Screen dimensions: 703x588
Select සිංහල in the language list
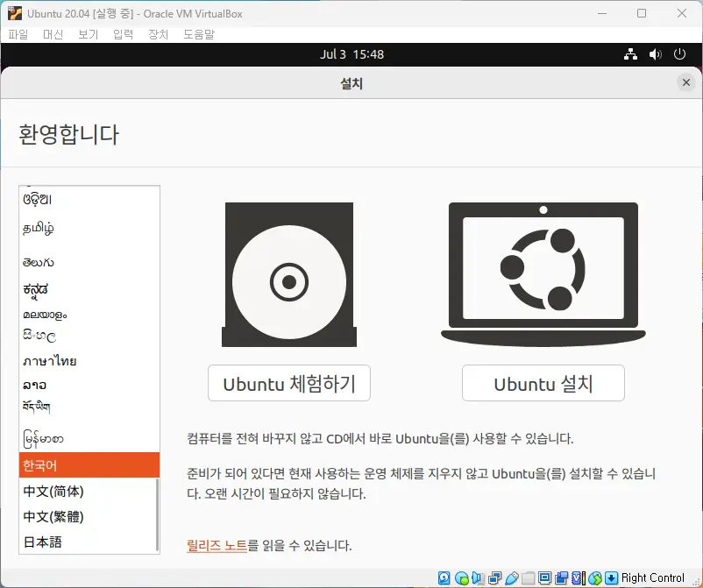click(89, 336)
